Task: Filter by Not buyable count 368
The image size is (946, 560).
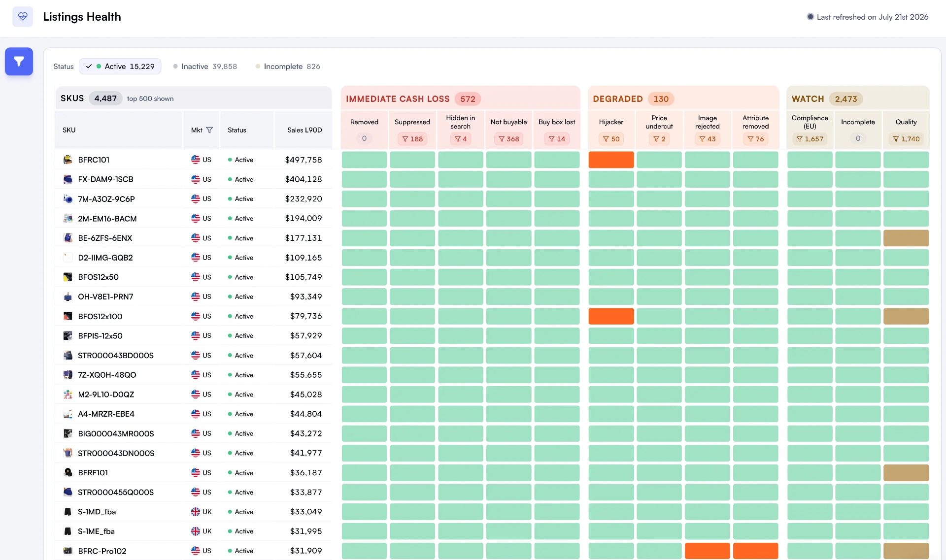Action: click(508, 139)
